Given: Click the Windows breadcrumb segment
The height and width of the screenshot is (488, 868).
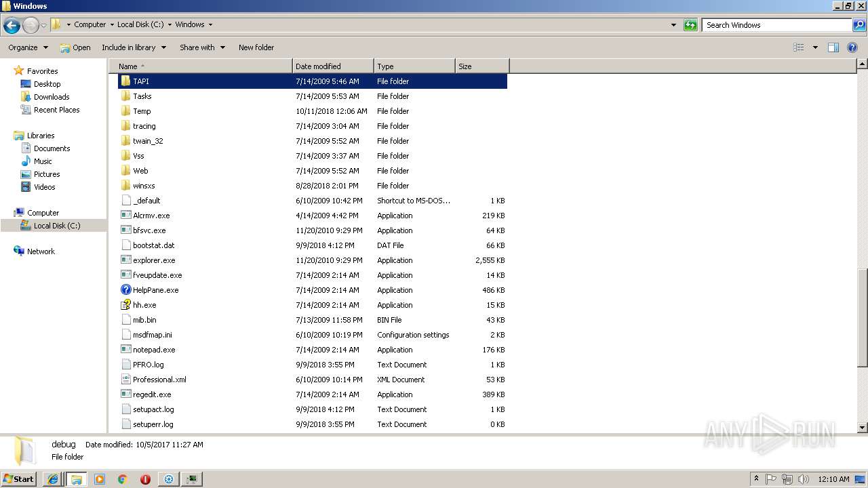Looking at the screenshot, I should (190, 24).
